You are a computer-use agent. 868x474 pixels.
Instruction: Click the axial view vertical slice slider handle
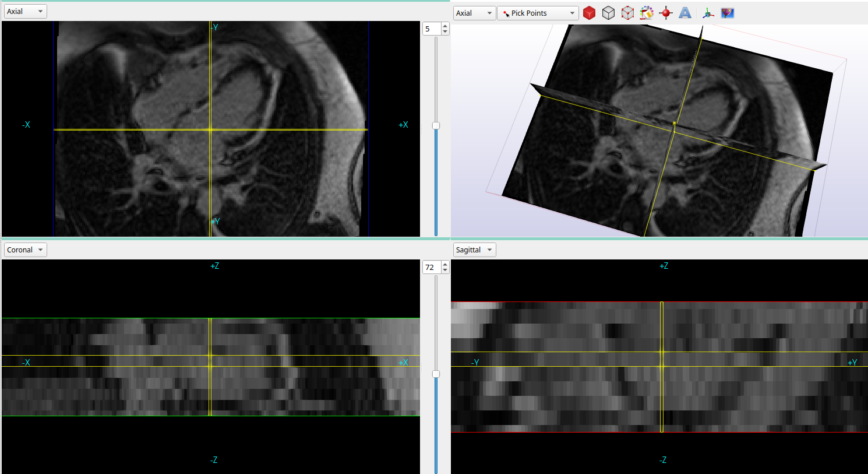point(436,125)
